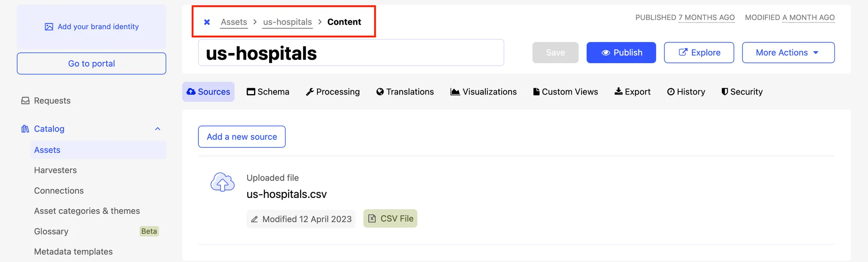Click the Requests inbox icon
Viewport: 868px width, 262px height.
[25, 101]
